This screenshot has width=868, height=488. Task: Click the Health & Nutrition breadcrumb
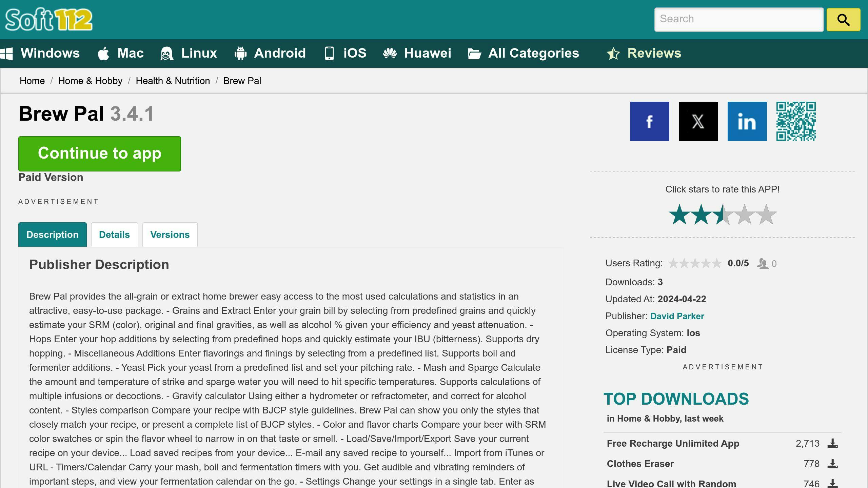tap(173, 81)
